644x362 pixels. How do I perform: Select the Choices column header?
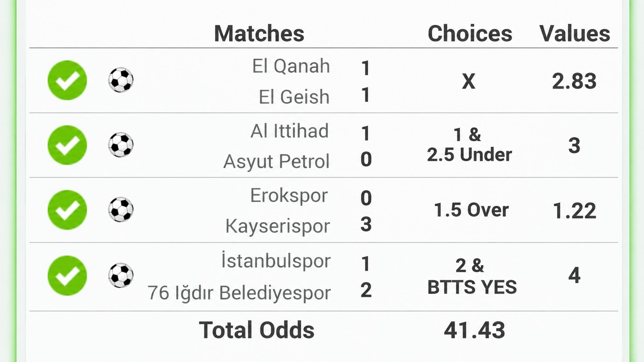(470, 33)
